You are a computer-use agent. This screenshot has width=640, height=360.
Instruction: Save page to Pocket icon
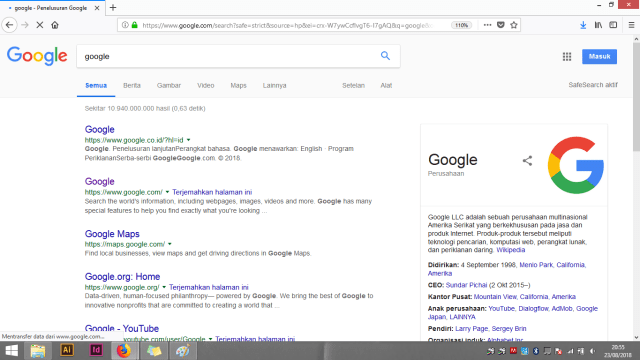(501, 25)
